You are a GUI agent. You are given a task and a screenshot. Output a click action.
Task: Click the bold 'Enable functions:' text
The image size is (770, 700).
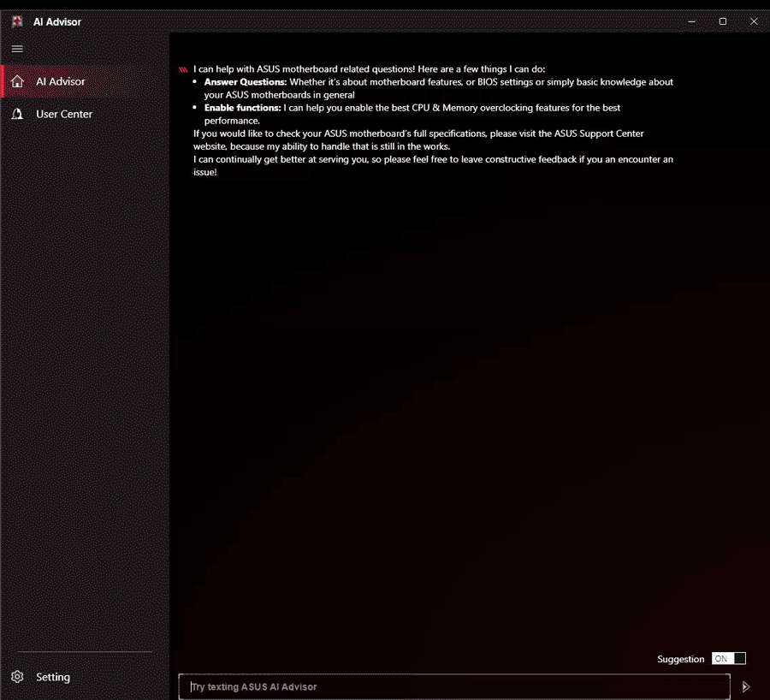click(x=242, y=108)
